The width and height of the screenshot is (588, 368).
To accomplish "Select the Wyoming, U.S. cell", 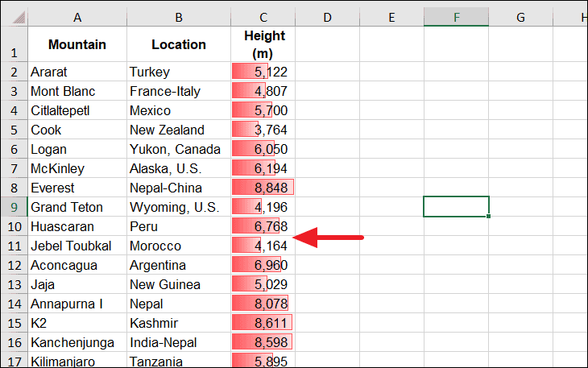I will tap(179, 207).
